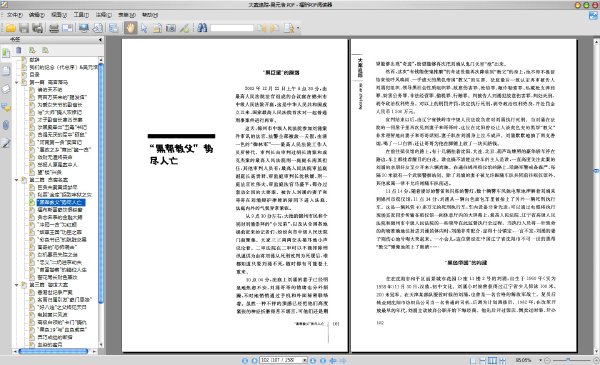Go to the last page

click(323, 360)
